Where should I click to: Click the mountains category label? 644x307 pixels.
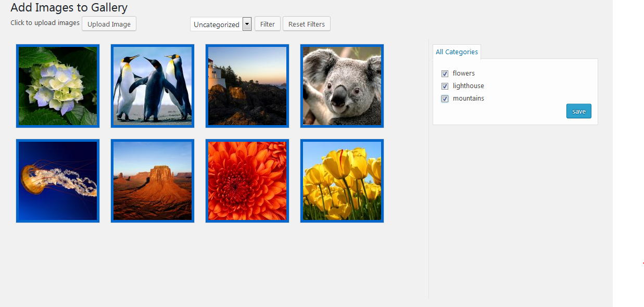click(469, 99)
